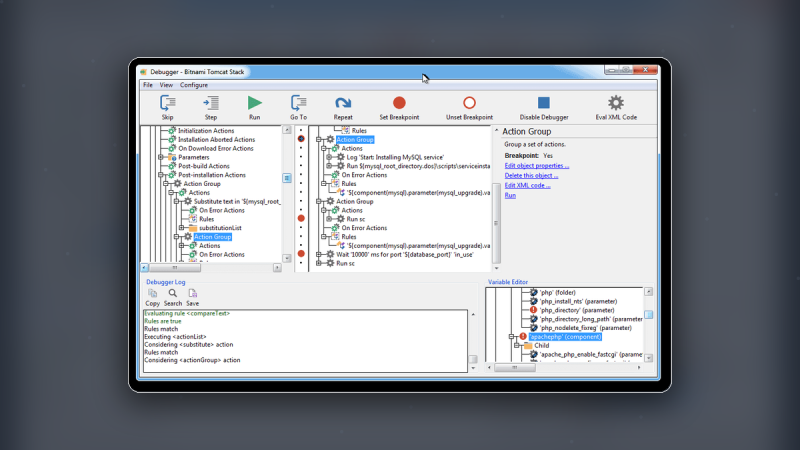Click the Copy icon in Debugger Log
This screenshot has width=800, height=450.
click(153, 293)
